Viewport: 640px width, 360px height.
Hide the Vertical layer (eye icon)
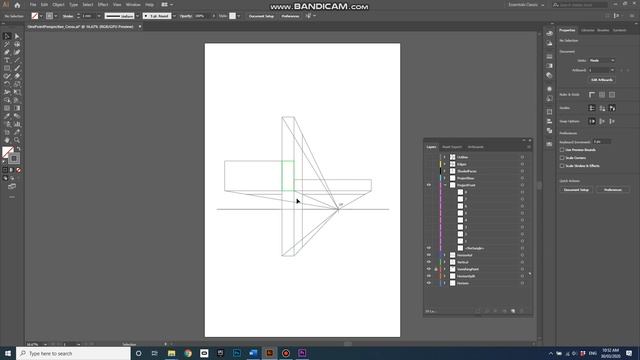(429, 262)
